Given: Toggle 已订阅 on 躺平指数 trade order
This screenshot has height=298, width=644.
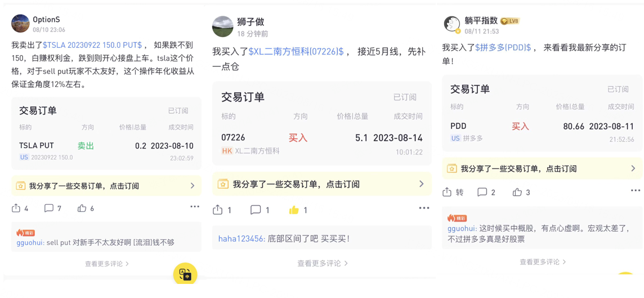Looking at the screenshot, I should [618, 89].
